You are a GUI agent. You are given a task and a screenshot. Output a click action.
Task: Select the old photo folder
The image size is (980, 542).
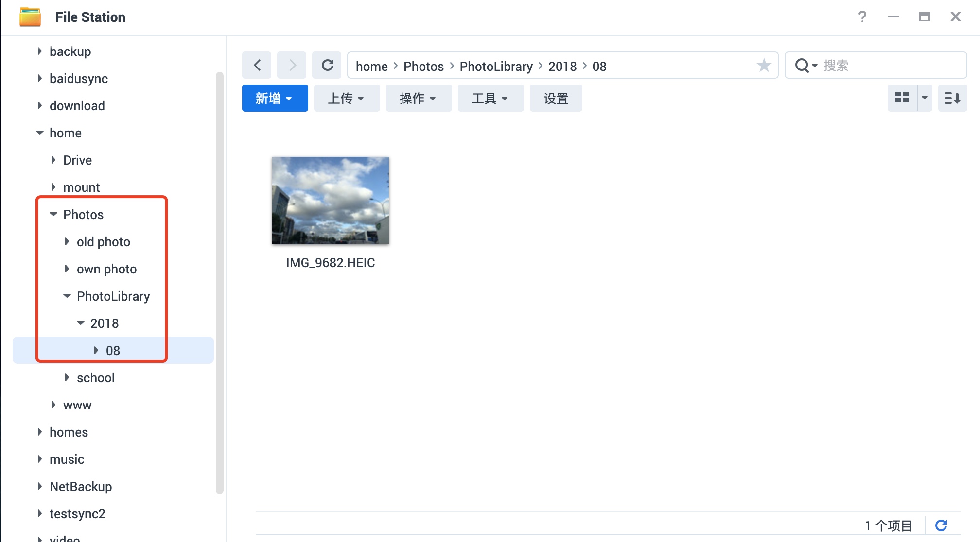104,242
